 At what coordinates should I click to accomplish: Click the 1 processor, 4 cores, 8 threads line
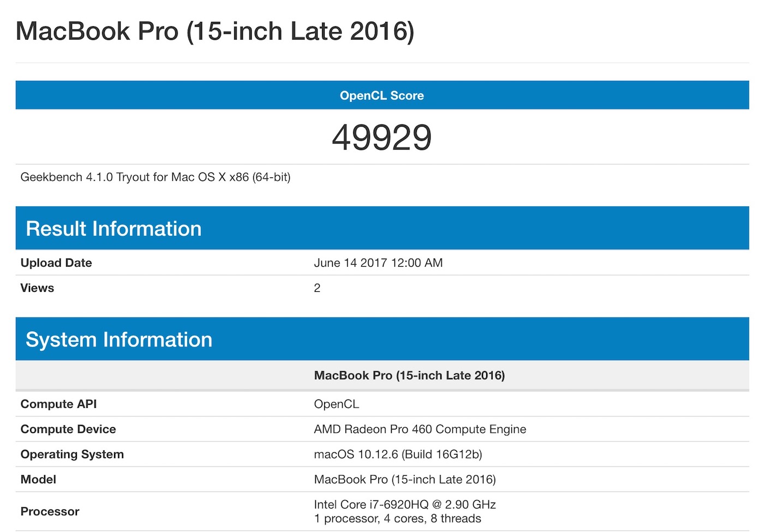[397, 519]
